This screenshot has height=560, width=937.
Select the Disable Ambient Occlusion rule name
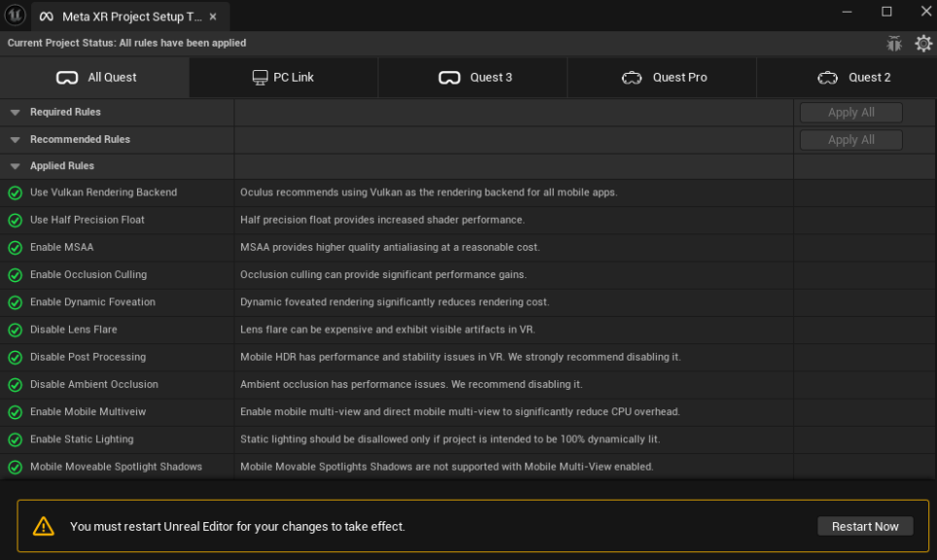pyautogui.click(x=94, y=384)
